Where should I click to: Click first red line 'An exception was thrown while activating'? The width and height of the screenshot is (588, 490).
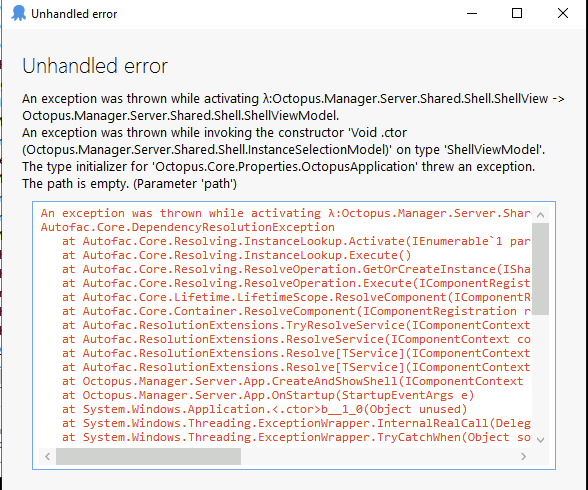pyautogui.click(x=286, y=213)
